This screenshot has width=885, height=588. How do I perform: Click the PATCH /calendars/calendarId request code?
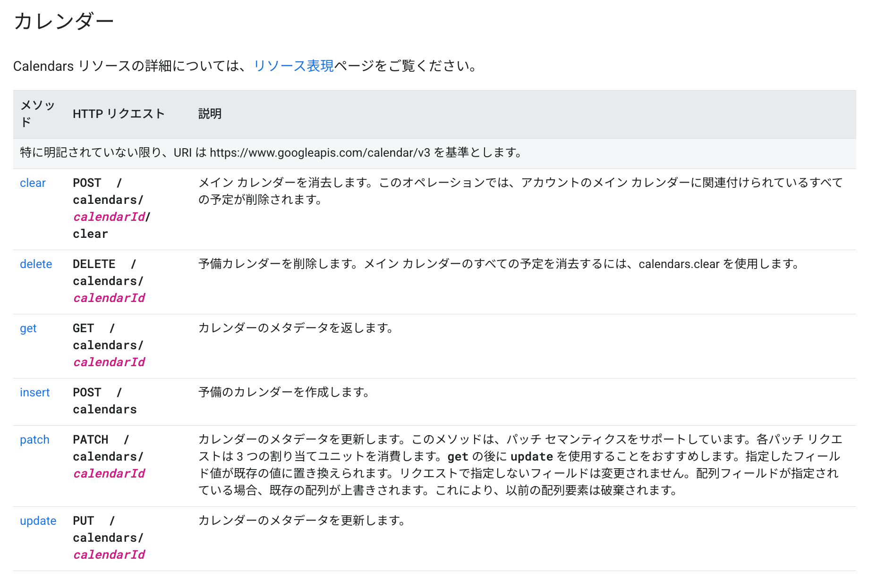click(109, 457)
